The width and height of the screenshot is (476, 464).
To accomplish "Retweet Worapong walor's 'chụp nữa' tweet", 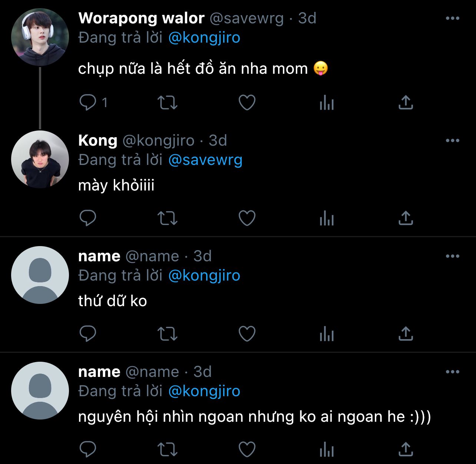I will tap(168, 103).
